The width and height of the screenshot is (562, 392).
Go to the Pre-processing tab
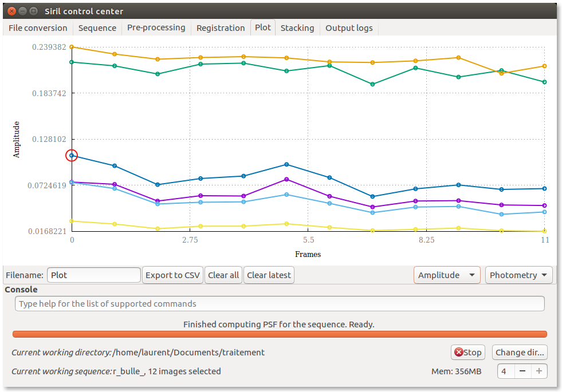coord(156,28)
